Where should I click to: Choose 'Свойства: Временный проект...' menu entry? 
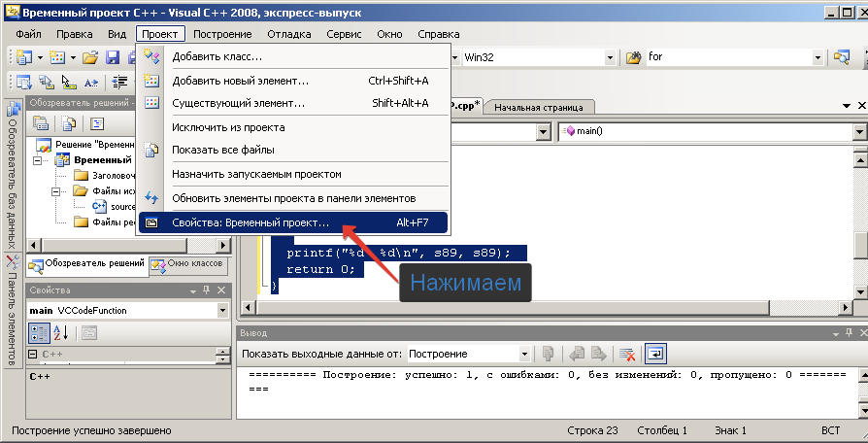pos(293,222)
